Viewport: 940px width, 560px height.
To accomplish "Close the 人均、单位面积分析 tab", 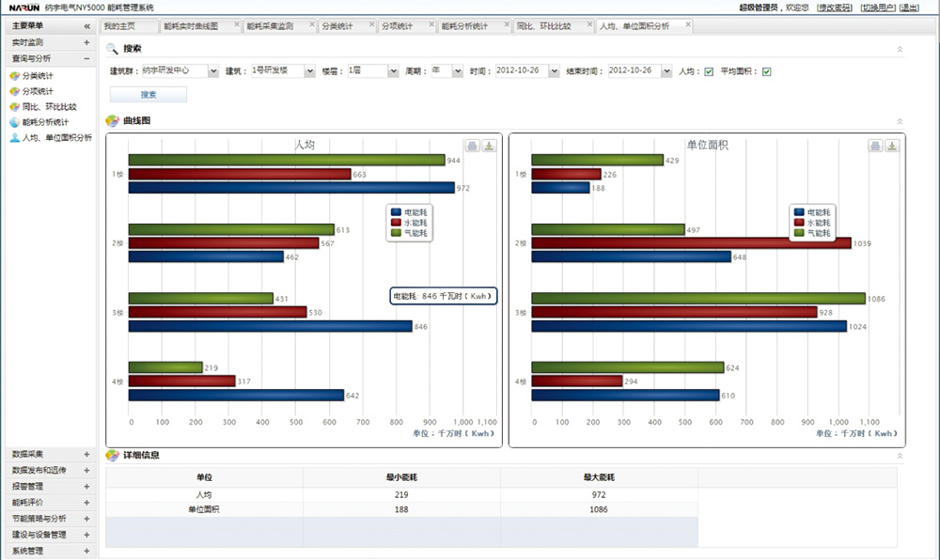I will pos(688,24).
